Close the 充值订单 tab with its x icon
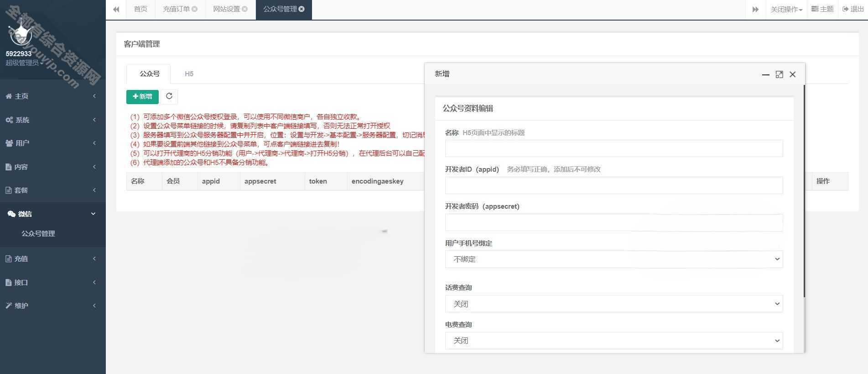The width and height of the screenshot is (868, 374). coord(195,9)
